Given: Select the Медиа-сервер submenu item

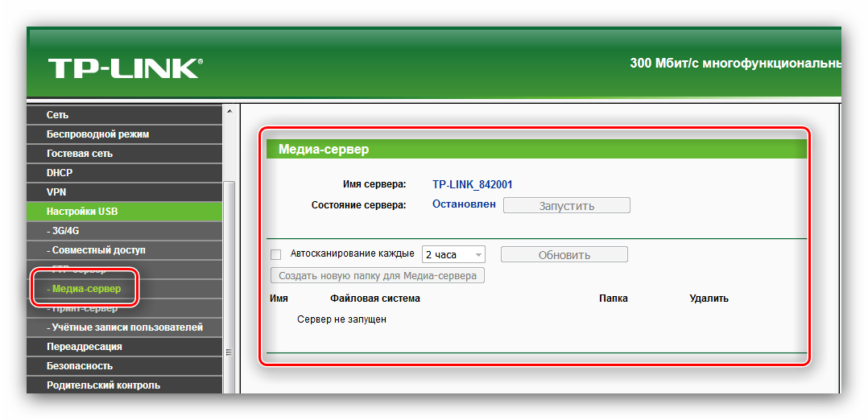Looking at the screenshot, I should (x=84, y=289).
